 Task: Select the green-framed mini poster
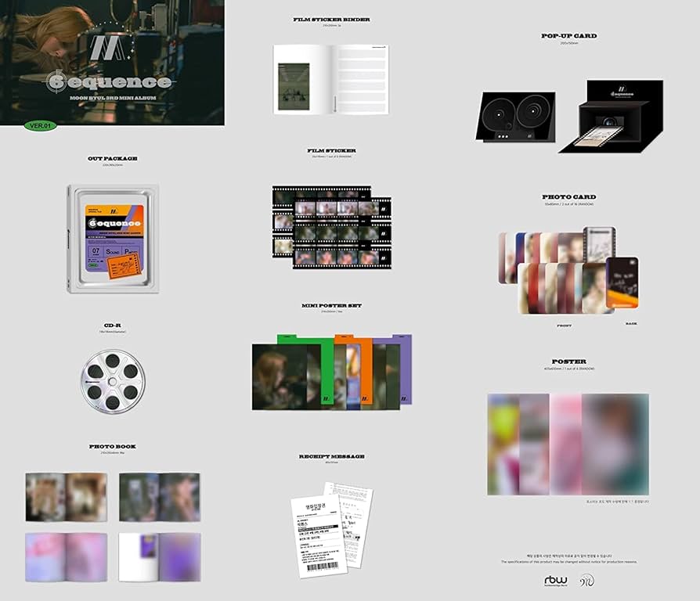tap(328, 370)
